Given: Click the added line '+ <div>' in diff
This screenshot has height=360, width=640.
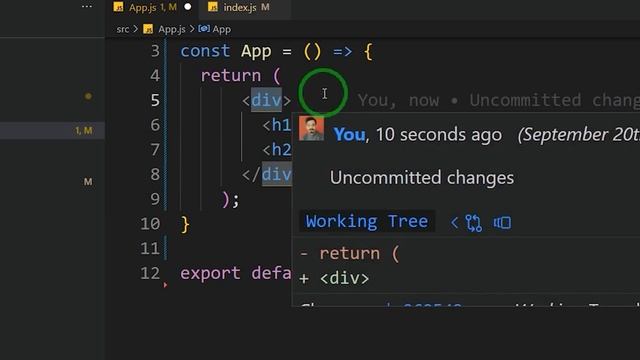Looking at the screenshot, I should coord(334,279).
